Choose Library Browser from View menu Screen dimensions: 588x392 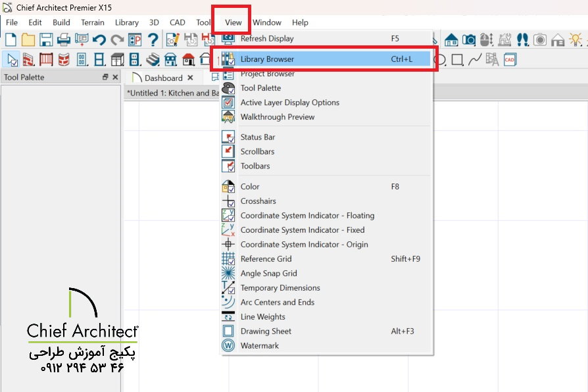coord(326,59)
